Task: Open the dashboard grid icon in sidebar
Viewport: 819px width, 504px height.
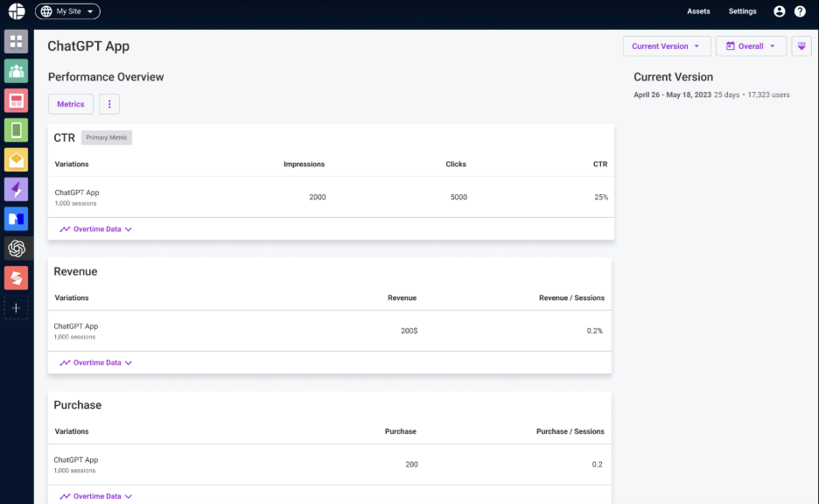Action: 17,41
